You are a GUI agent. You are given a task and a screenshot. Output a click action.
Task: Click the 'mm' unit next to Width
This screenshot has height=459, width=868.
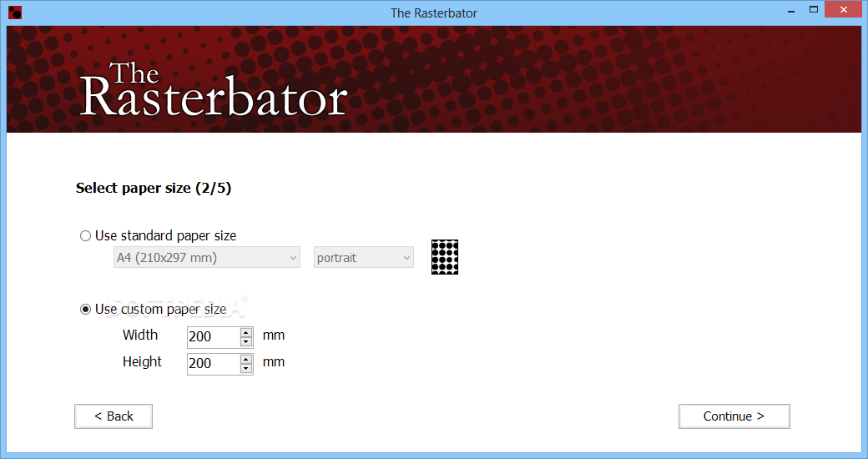274,335
